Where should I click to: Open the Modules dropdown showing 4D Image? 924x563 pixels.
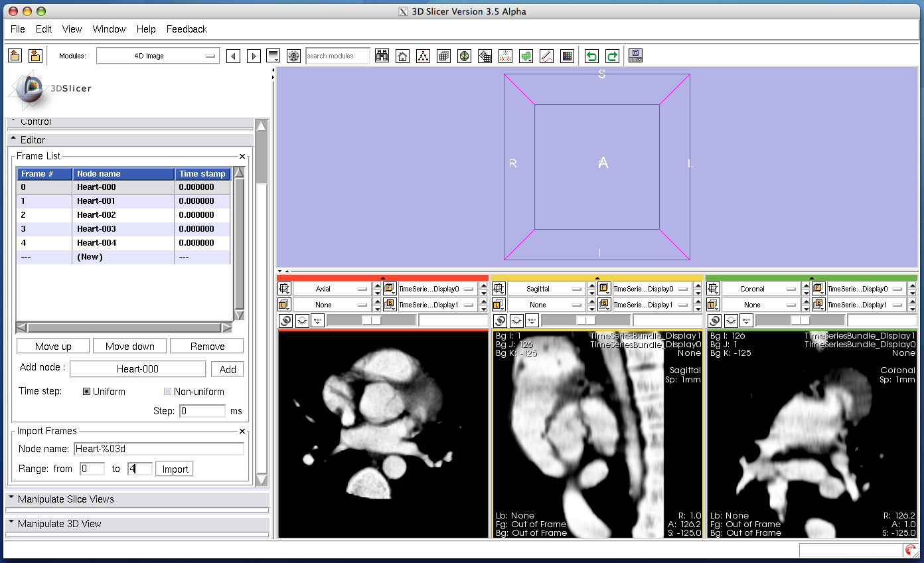[x=157, y=56]
